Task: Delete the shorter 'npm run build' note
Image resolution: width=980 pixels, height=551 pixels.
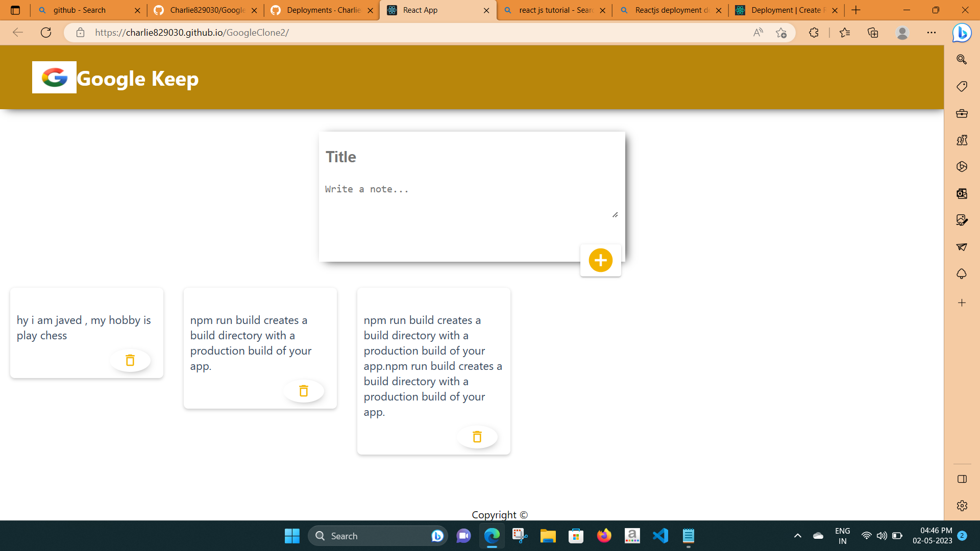Action: [x=304, y=391]
